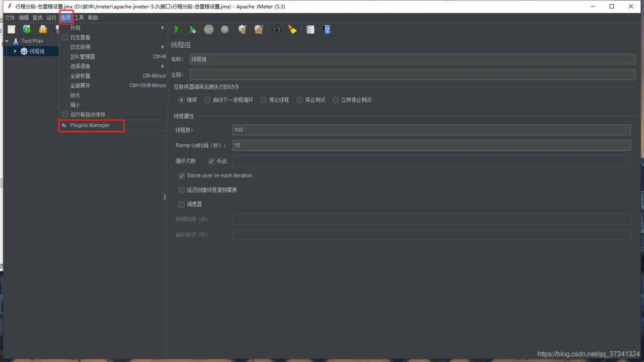This screenshot has width=644, height=362.
Task: Uncheck the 永远 loop checkbox
Action: point(211,161)
